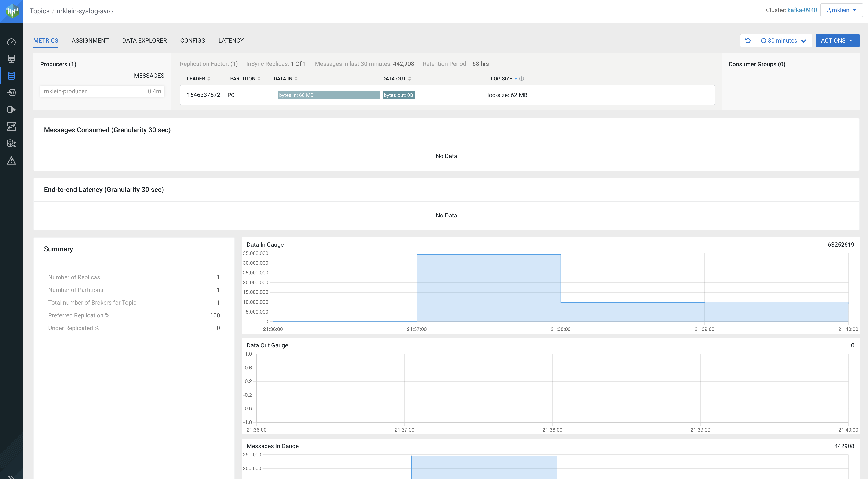Image resolution: width=868 pixels, height=479 pixels.
Task: Click the Log Size help question icon
Action: tap(522, 79)
